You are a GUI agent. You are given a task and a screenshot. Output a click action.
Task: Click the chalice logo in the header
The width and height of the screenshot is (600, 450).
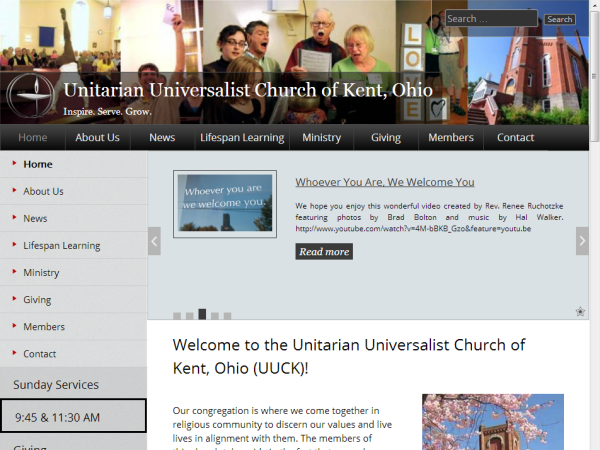tap(31, 95)
